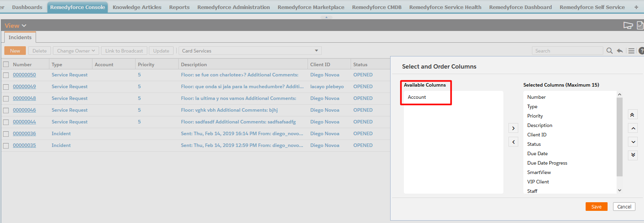644x223 pixels.
Task: Open Remedyforce Service Health tab
Action: [x=445, y=7]
